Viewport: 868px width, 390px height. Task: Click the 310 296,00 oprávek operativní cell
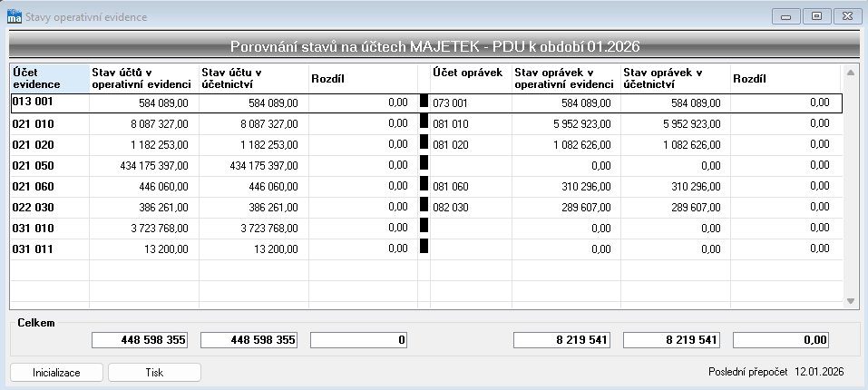566,187
